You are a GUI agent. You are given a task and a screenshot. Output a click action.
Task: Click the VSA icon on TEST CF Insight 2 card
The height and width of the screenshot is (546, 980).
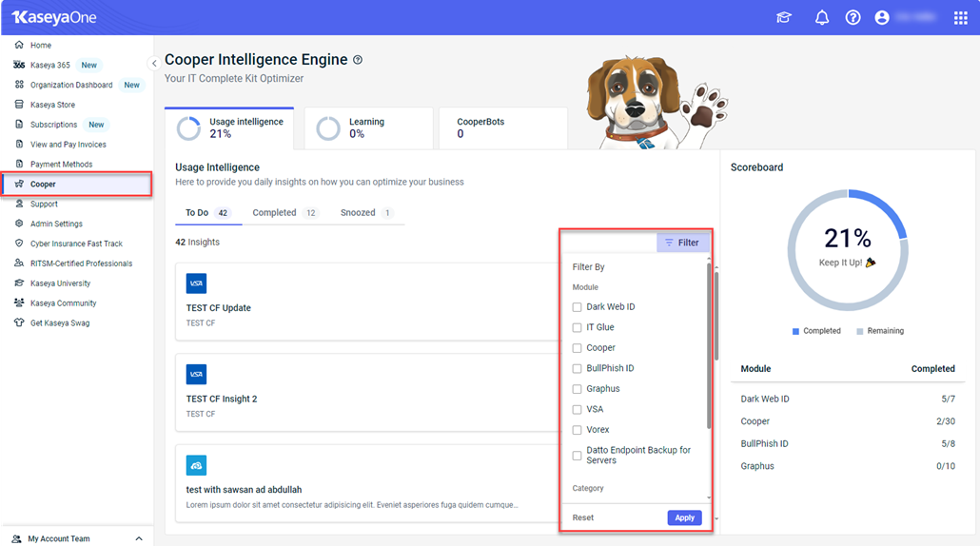(x=196, y=374)
